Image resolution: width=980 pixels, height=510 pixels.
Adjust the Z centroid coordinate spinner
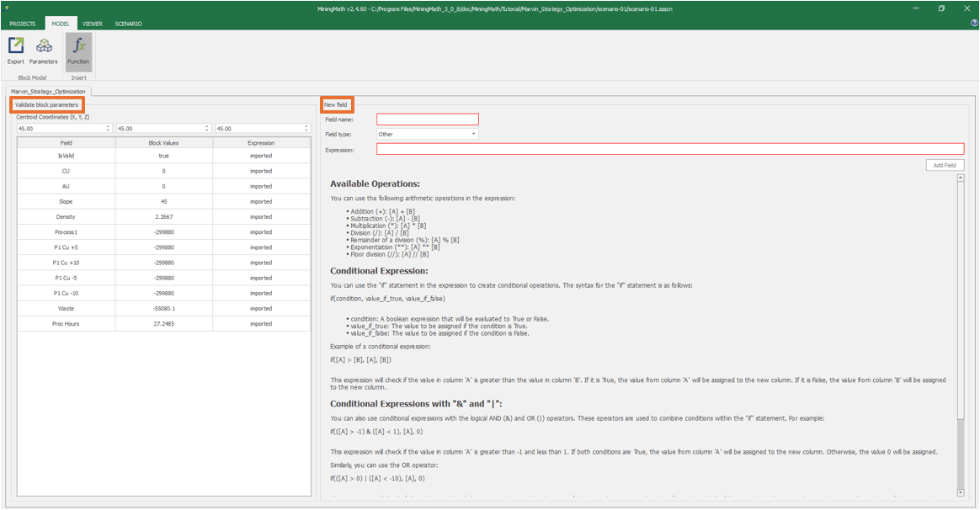coord(306,129)
